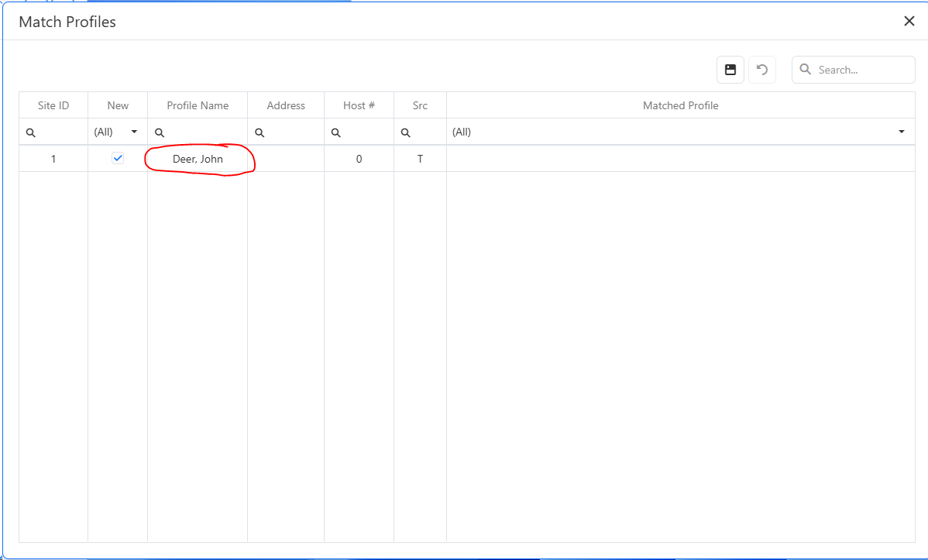Sort by the Matched Profile column header

(681, 105)
